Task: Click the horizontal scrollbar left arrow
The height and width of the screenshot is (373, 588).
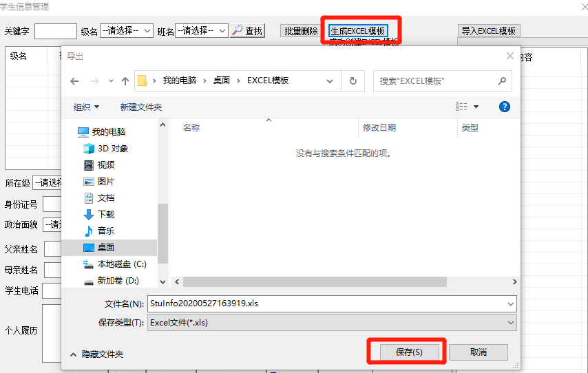Action: tap(177, 281)
